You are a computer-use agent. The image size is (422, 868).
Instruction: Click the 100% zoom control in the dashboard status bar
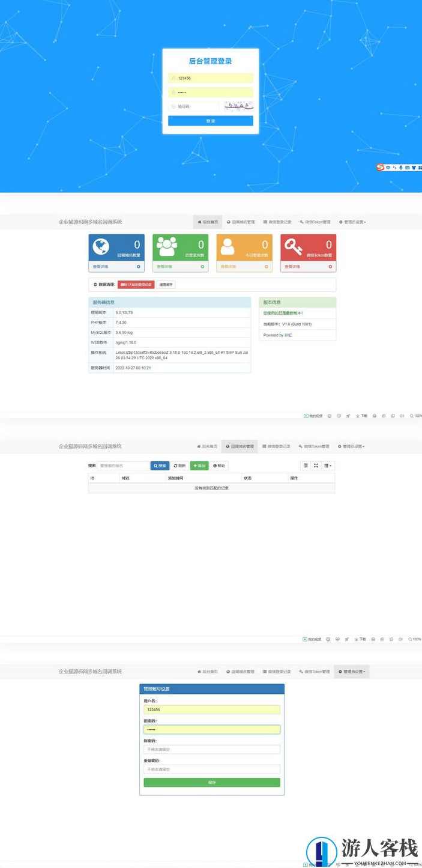tap(415, 416)
